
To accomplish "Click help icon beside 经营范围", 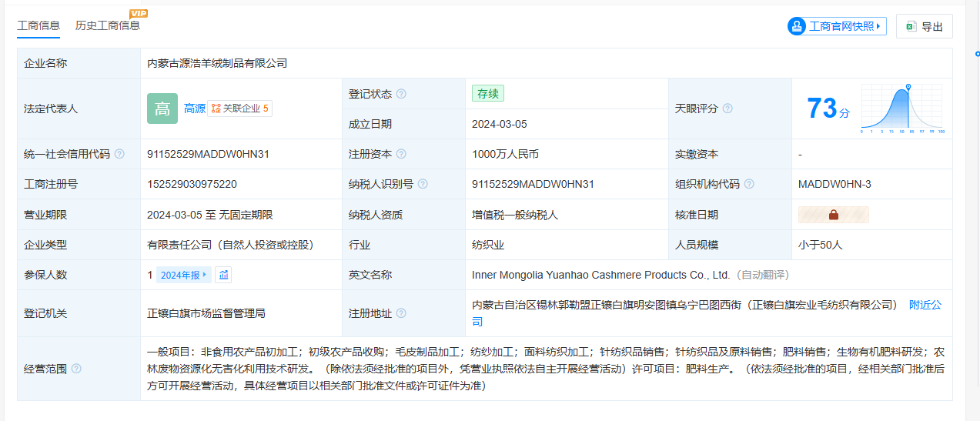I will (x=76, y=369).
